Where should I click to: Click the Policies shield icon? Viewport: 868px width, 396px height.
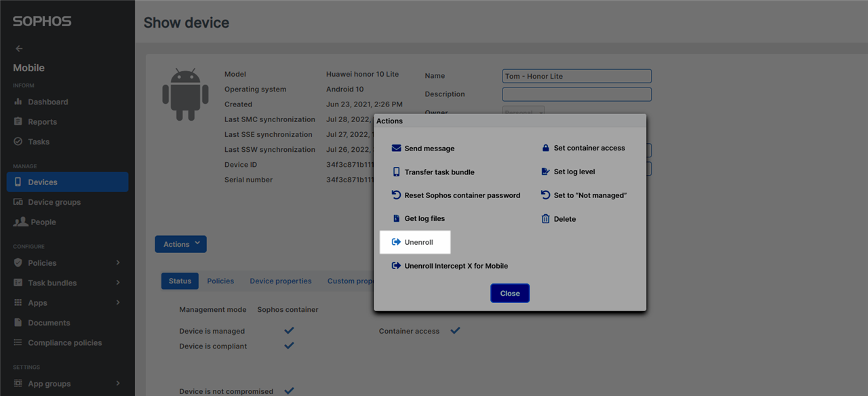tap(18, 263)
